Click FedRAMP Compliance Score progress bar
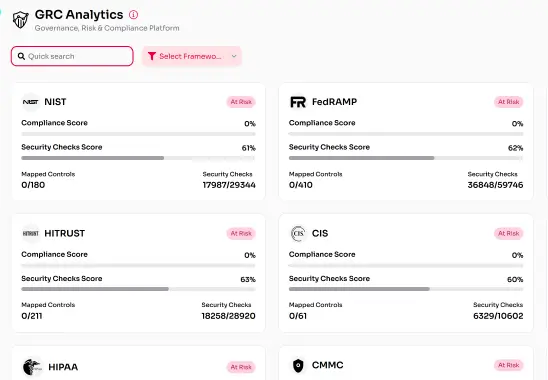The width and height of the screenshot is (548, 380). [x=406, y=134]
